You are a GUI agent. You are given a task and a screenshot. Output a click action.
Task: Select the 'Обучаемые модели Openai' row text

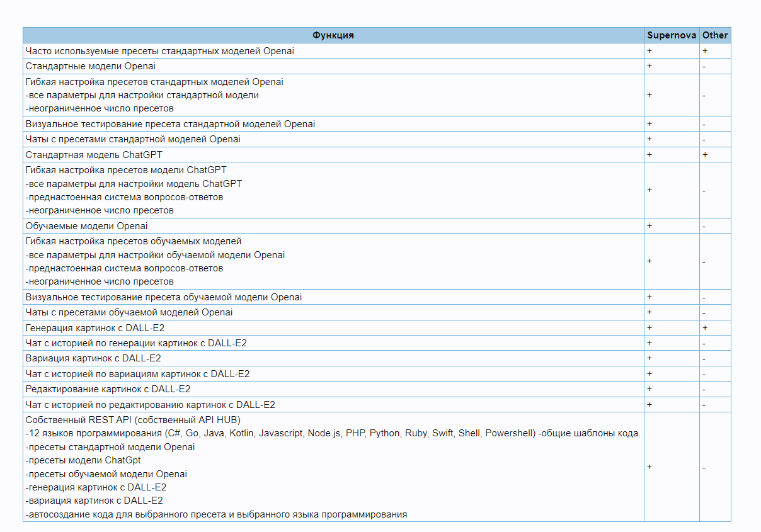pyautogui.click(x=87, y=226)
